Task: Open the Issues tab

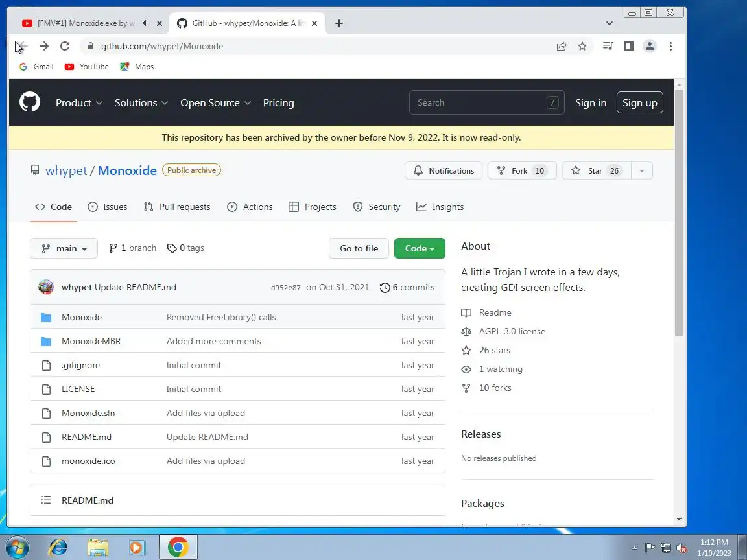Action: [x=108, y=207]
